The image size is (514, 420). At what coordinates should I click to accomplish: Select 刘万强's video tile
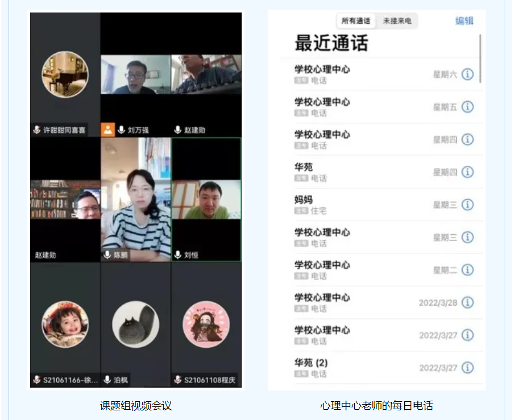point(136,74)
